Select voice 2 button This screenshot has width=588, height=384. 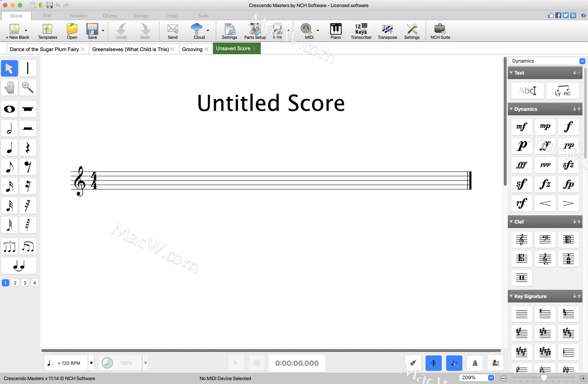click(15, 283)
